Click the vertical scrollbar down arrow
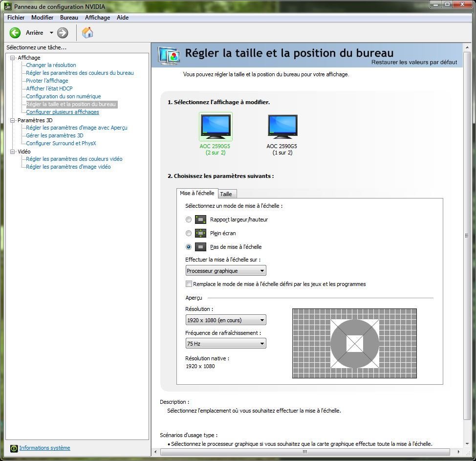Image resolution: width=476 pixels, height=461 pixels. (x=467, y=444)
